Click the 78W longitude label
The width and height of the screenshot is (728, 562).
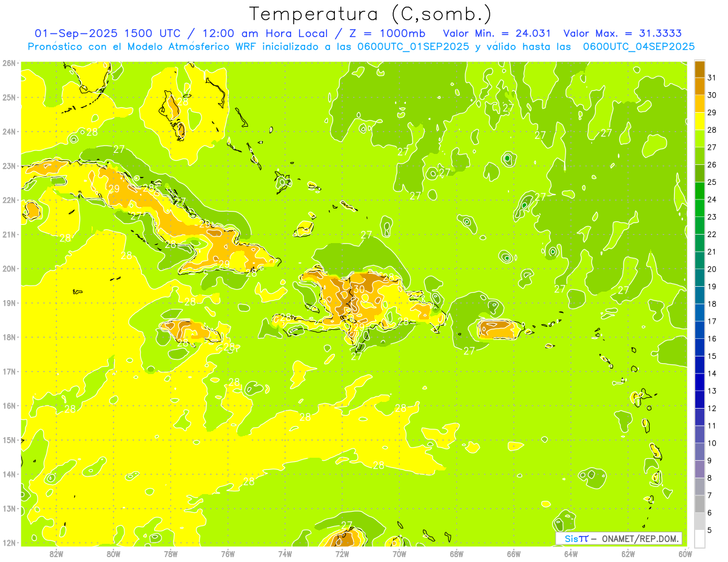170,553
